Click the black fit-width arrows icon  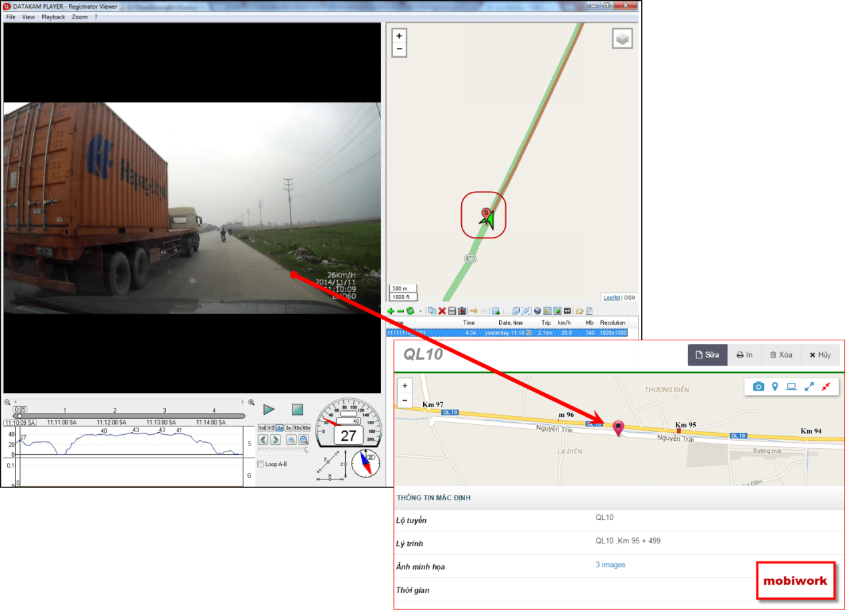tap(567, 311)
